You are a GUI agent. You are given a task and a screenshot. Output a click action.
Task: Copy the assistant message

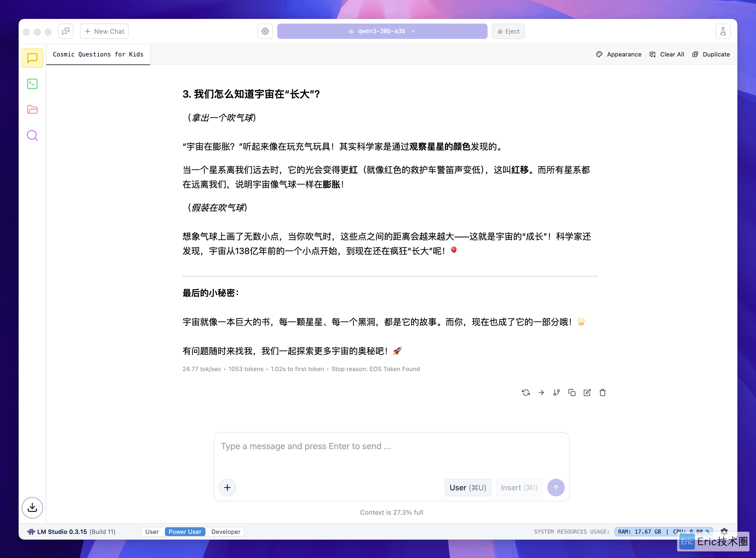coord(572,392)
